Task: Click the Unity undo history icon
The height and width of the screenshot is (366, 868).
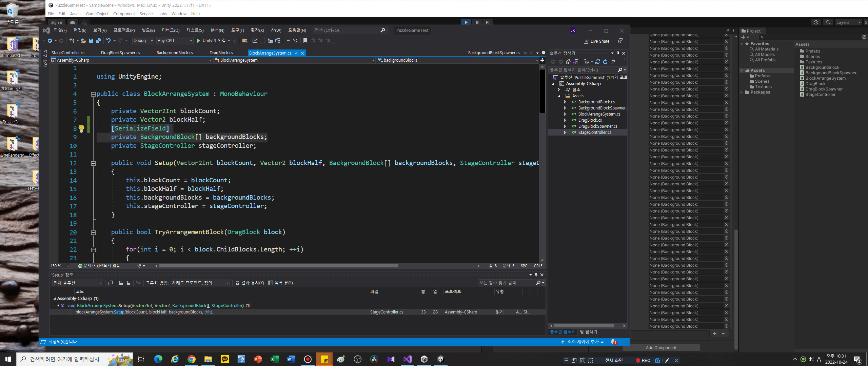Action: coord(816,22)
